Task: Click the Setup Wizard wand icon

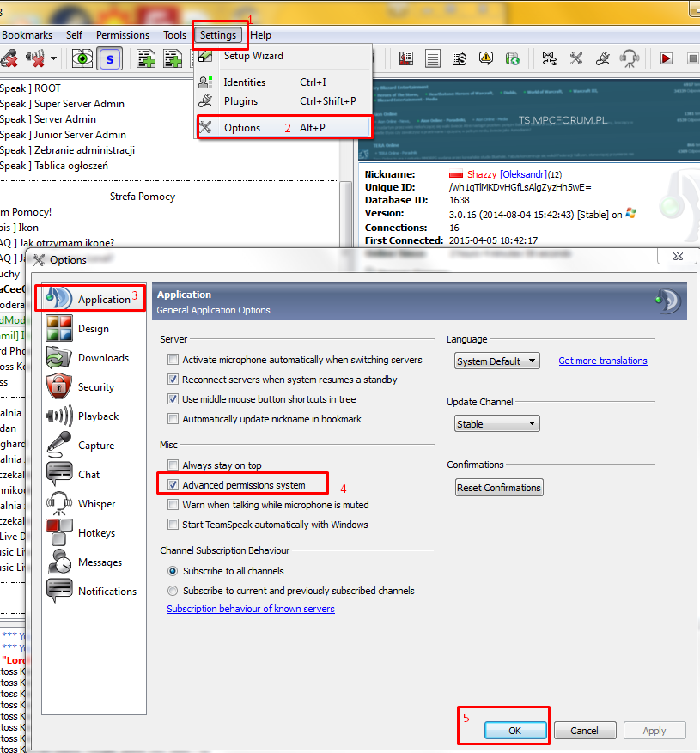Action: 205,56
